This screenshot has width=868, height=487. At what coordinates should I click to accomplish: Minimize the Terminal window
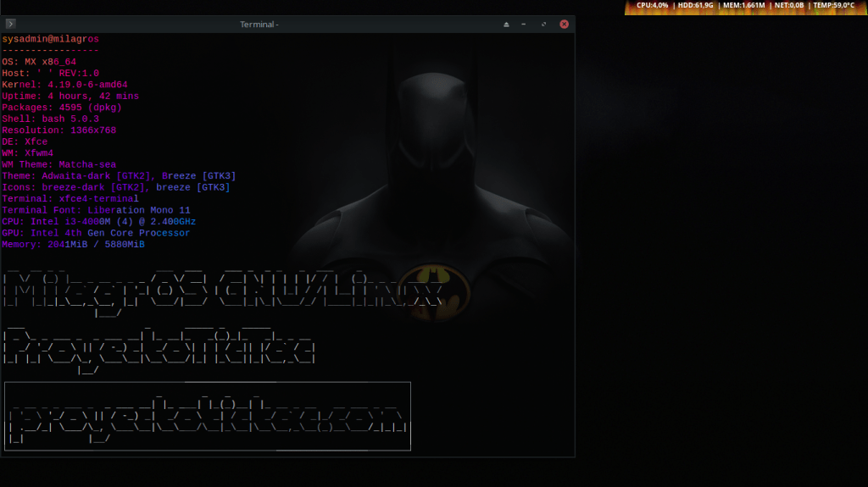pyautogui.click(x=526, y=25)
